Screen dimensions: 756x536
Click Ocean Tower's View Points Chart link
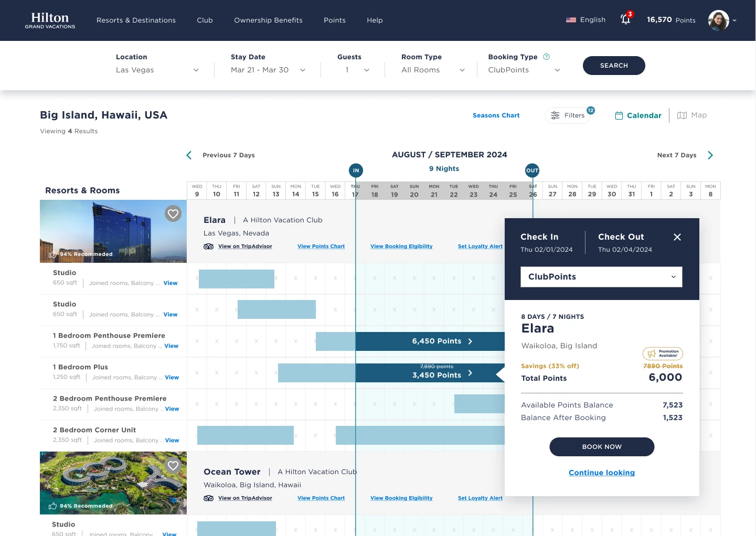coord(321,498)
